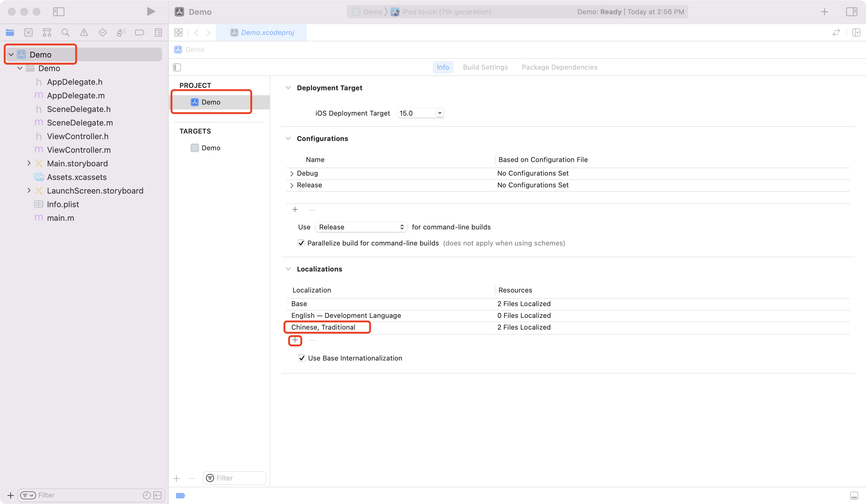866x504 pixels.
Task: Open the breakpoint navigator icon
Action: click(139, 33)
